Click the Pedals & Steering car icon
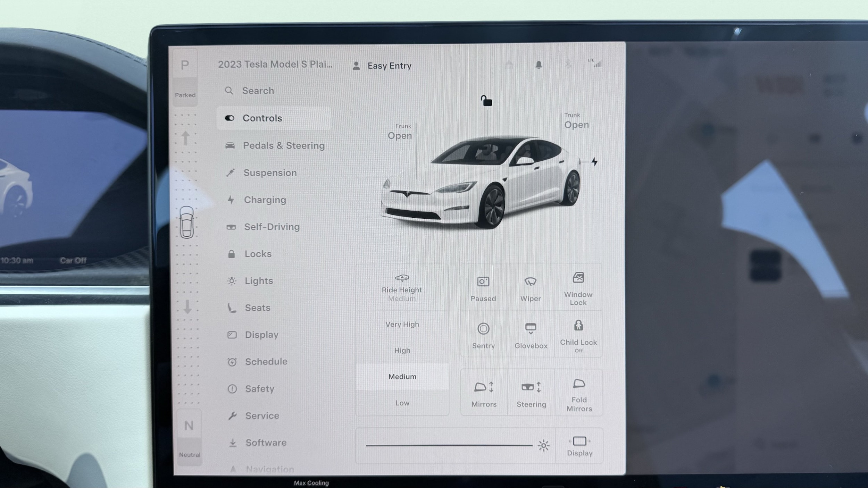 [230, 145]
